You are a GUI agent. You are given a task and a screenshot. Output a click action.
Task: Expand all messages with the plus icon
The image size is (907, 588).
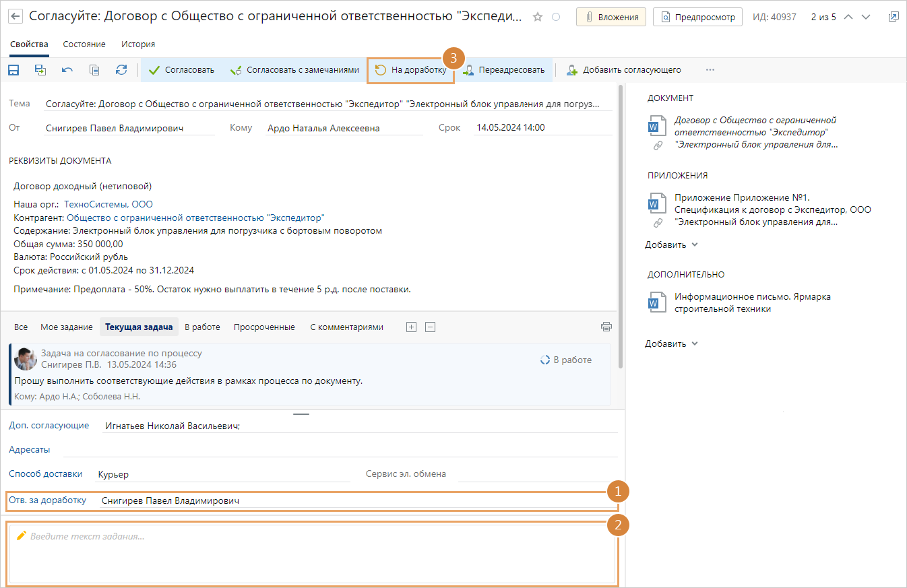tap(411, 327)
